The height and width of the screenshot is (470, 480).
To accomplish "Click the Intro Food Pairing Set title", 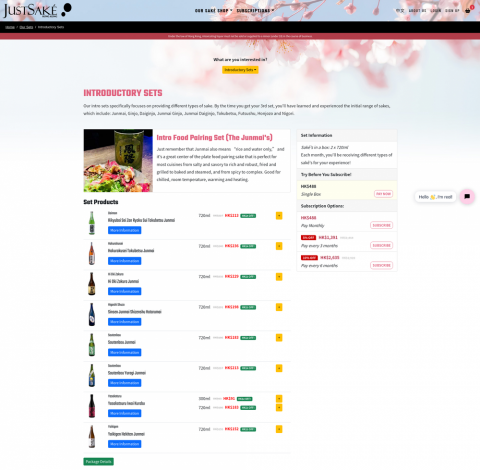I will [214, 137].
